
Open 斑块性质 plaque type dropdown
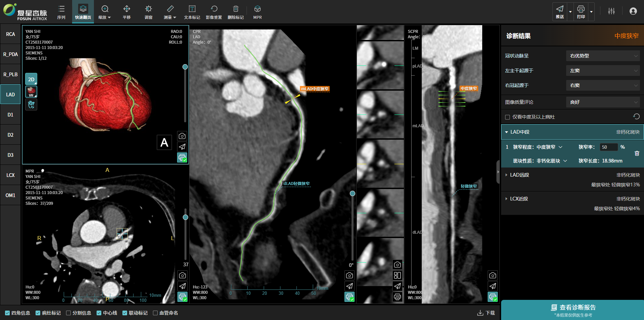pos(552,161)
